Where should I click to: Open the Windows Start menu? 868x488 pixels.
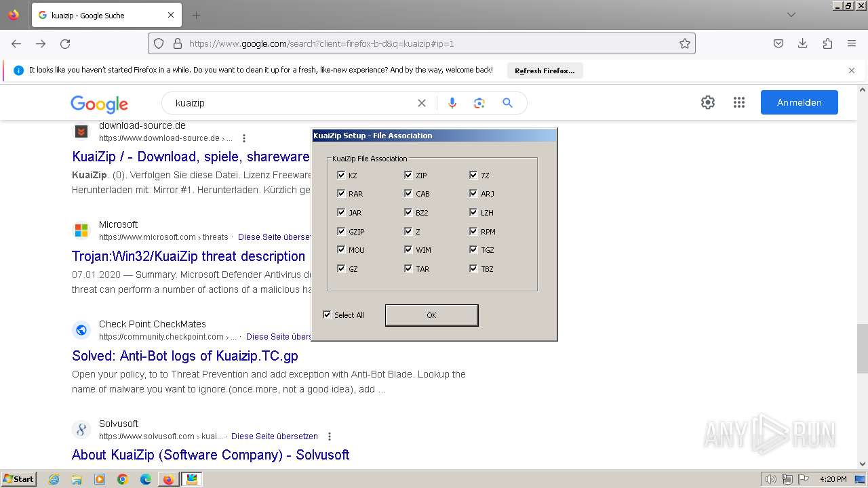click(x=18, y=479)
